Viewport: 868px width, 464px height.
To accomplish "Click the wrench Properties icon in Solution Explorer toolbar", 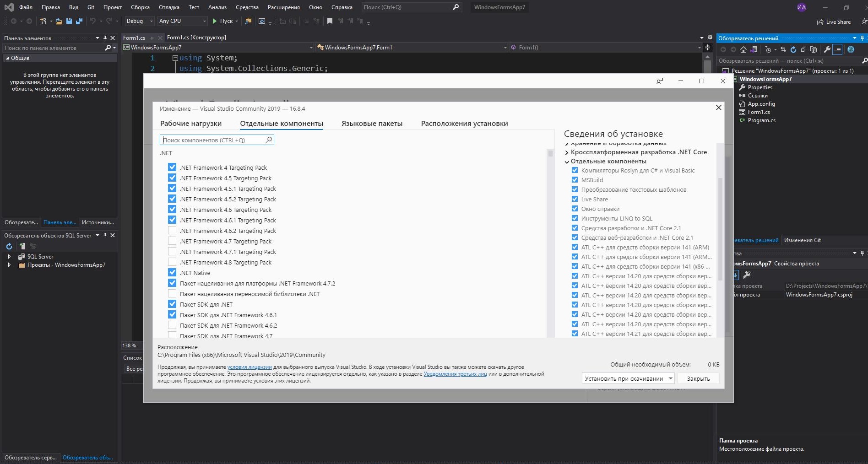I will click(x=827, y=49).
